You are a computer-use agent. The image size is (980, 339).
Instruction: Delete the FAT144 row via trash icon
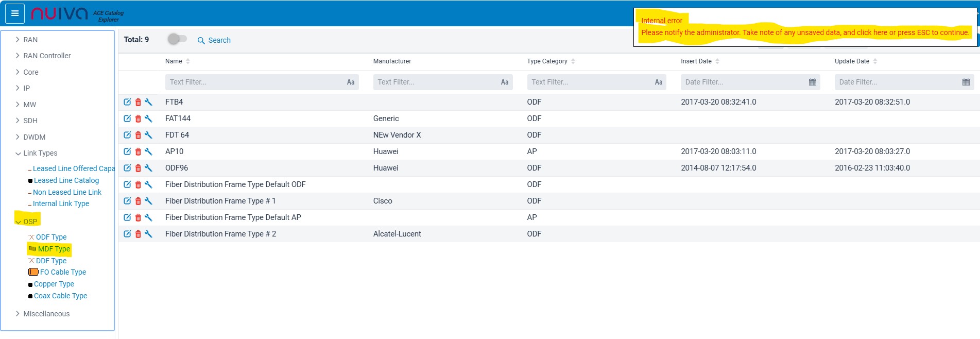click(x=138, y=119)
